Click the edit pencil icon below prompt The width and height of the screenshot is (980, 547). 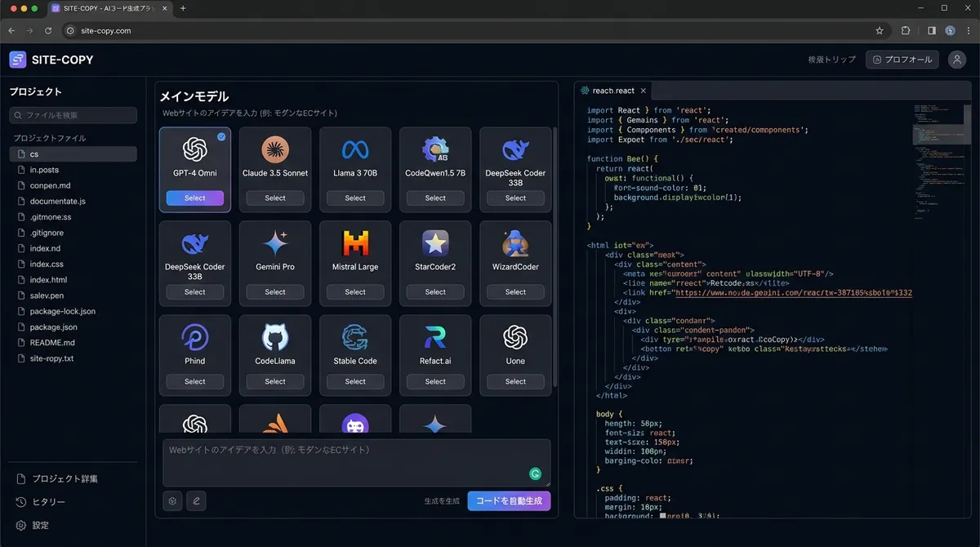tap(196, 501)
